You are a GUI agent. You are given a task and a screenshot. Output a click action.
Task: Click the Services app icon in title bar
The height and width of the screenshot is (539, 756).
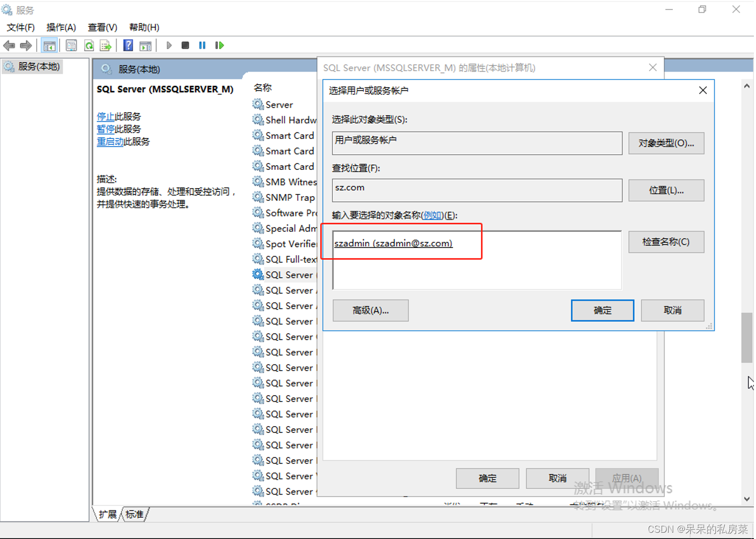(x=7, y=10)
